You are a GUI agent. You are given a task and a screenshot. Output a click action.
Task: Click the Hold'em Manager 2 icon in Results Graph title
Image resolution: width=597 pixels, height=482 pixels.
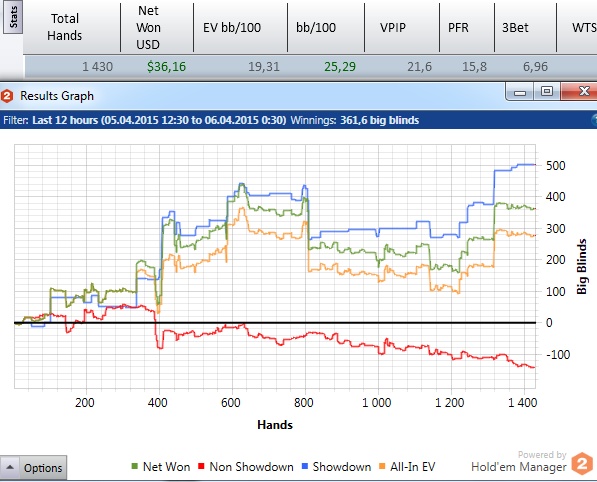tap(7, 96)
